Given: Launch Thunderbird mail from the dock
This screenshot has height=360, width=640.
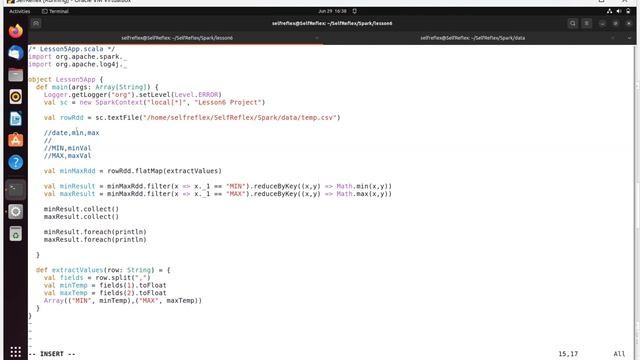Looking at the screenshot, I should point(16,53).
